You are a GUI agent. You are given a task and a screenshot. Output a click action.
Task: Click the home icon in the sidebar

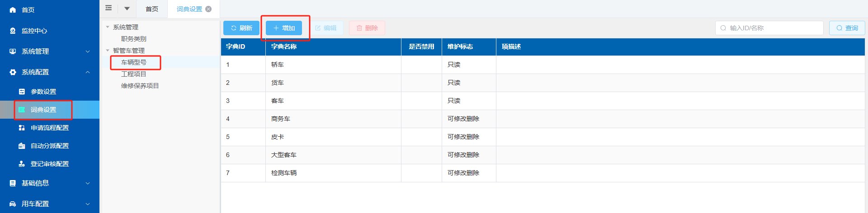tap(13, 10)
